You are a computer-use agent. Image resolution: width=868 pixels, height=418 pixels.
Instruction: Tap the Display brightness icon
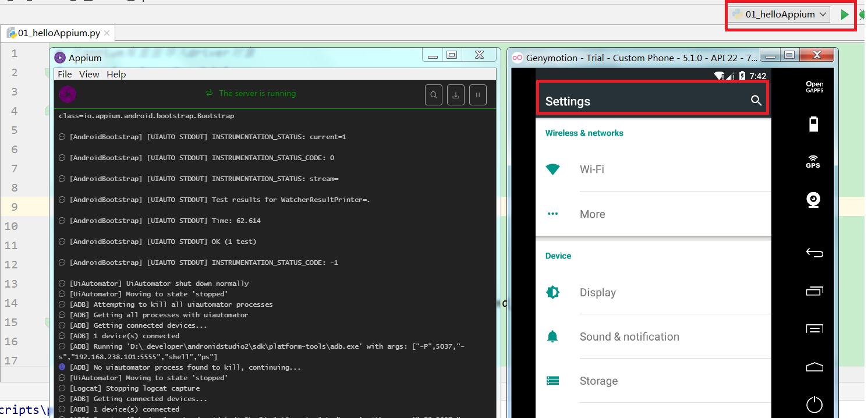552,292
